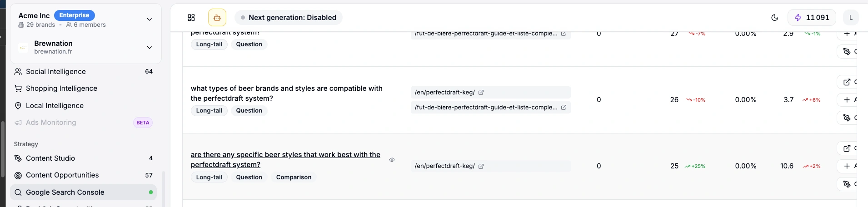
Task: Open external link icon next to fut-de-biere URL in middle row
Action: pyautogui.click(x=564, y=108)
